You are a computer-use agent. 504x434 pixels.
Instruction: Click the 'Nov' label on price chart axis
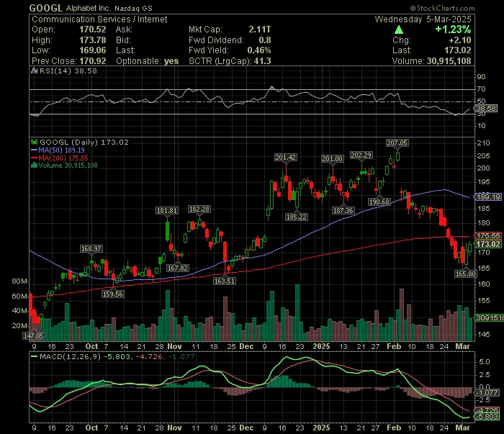174,347
